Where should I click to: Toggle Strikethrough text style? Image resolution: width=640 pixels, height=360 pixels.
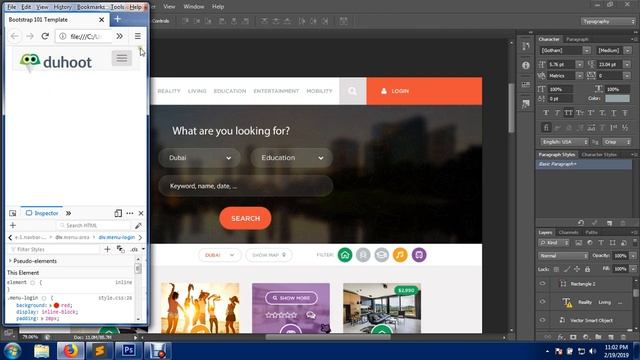(x=625, y=113)
